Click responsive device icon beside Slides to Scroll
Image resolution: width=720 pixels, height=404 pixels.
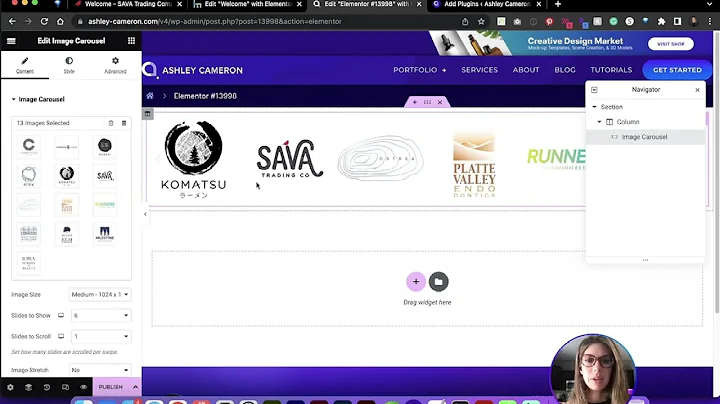[61, 337]
